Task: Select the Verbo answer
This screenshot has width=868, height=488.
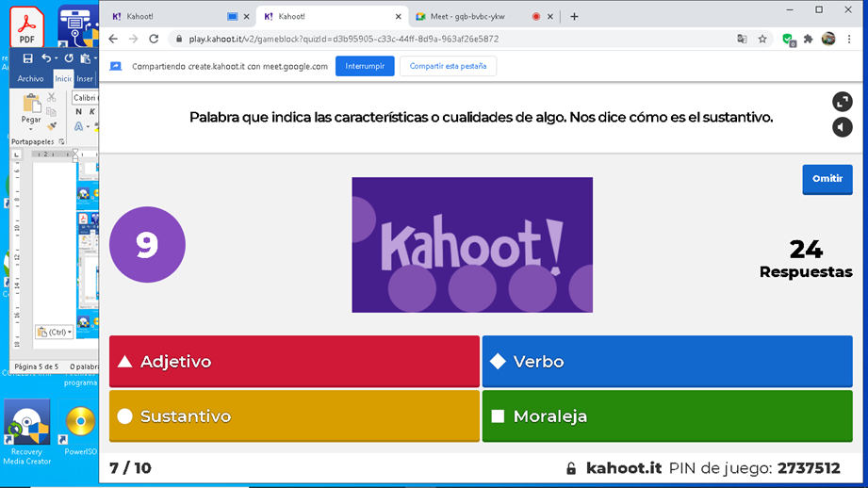Action: pos(667,362)
